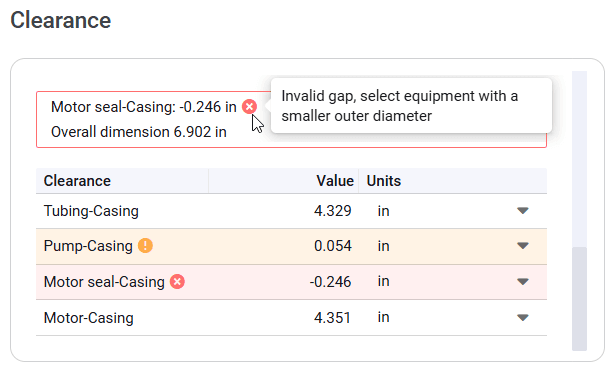Image resolution: width=615 pixels, height=372 pixels.
Task: Click the 'in' unit in Motor-Casing row
Action: coord(383,317)
